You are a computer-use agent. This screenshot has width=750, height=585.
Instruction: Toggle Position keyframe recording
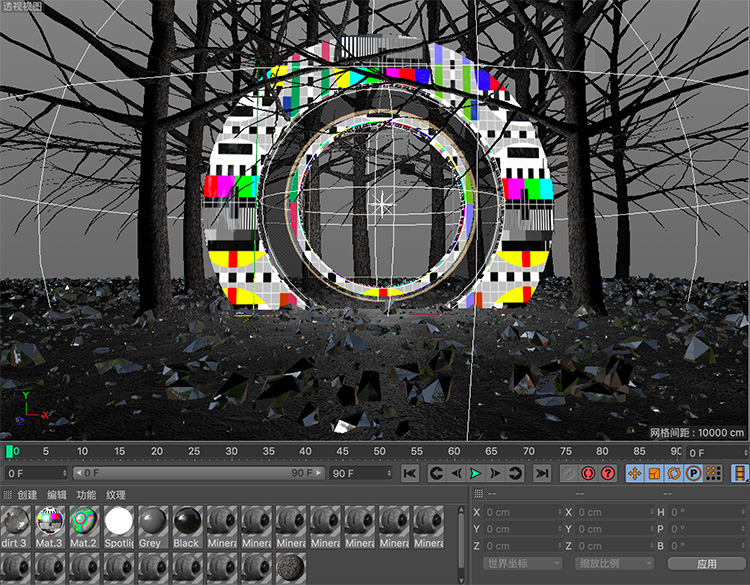(x=634, y=473)
